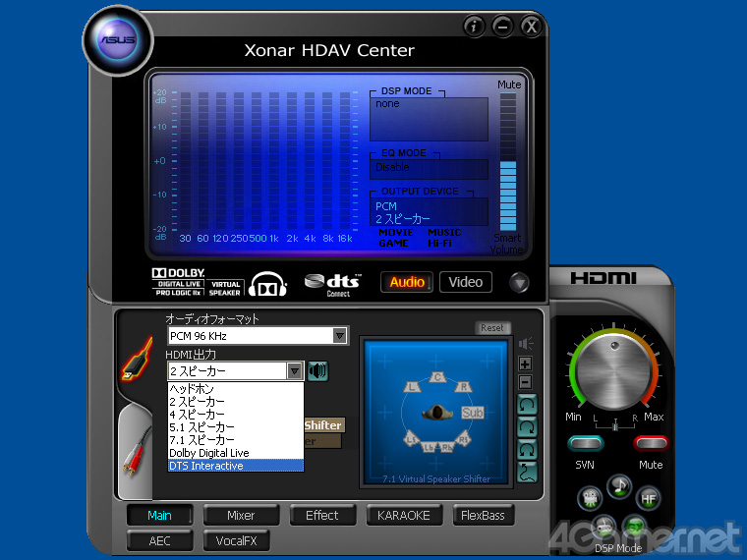This screenshot has height=560, width=747.
Task: Switch to the FlexBass tab
Action: (x=483, y=515)
